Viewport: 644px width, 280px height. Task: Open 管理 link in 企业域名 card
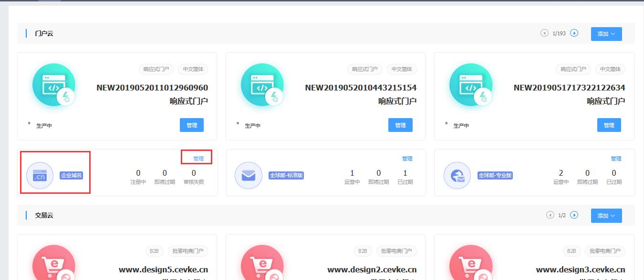[x=198, y=159]
